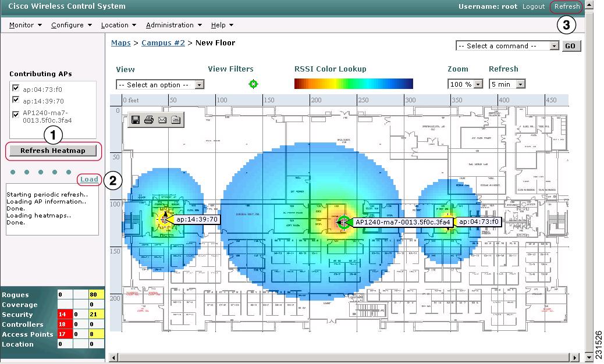
Task: Follow the Maps breadcrumb link
Action: [121, 42]
